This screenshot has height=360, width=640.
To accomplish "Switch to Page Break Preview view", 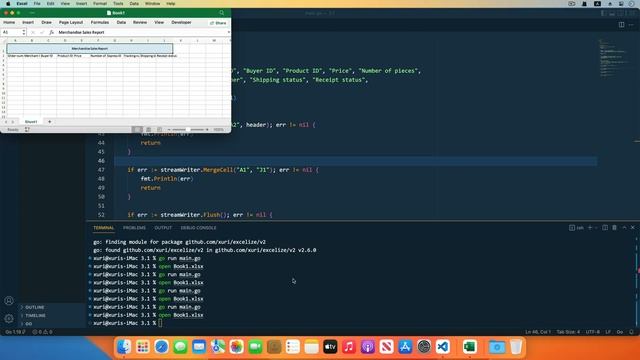I will [x=159, y=129].
